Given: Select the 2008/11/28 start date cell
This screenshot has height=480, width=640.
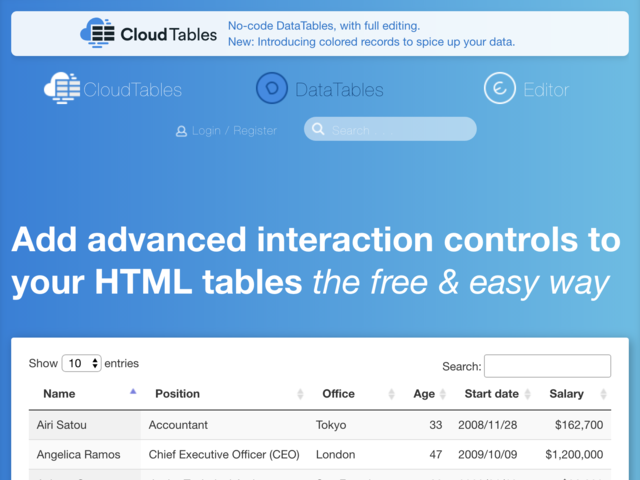Looking at the screenshot, I should 493,425.
